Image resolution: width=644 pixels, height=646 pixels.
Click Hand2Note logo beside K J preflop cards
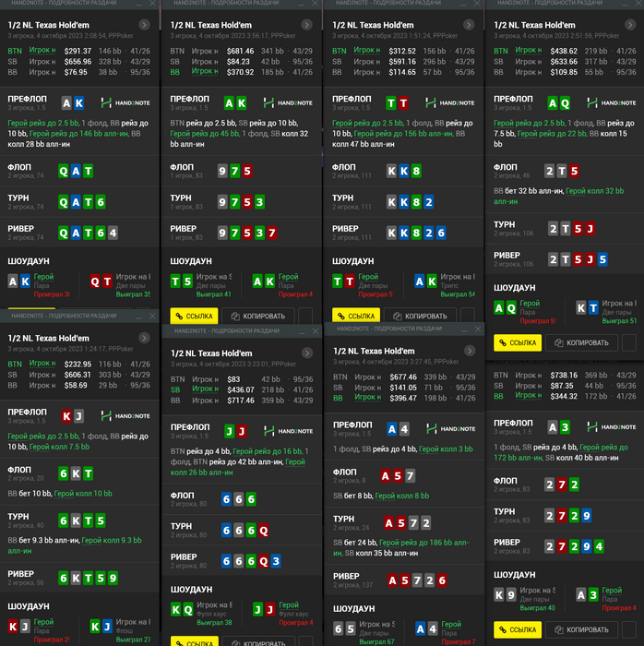[125, 416]
